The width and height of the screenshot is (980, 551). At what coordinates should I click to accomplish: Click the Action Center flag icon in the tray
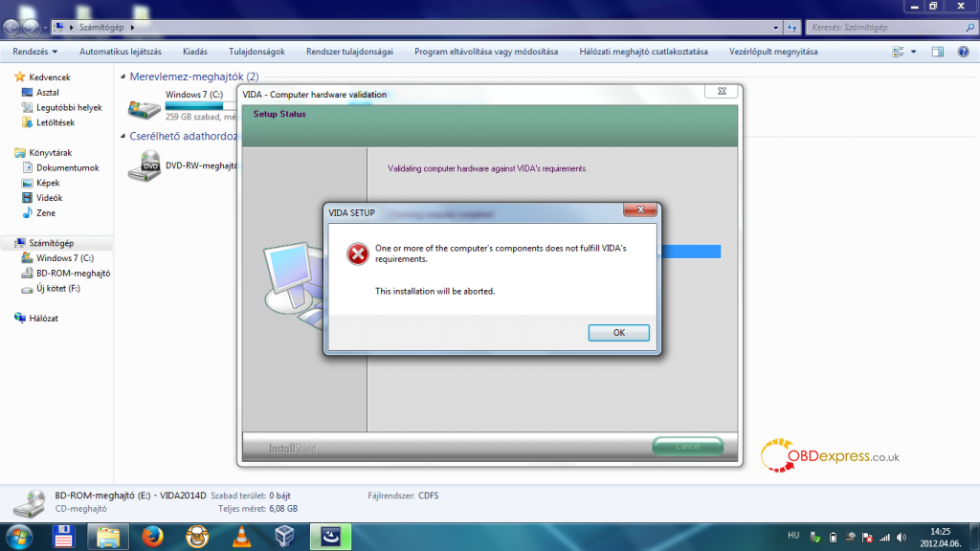point(867,538)
